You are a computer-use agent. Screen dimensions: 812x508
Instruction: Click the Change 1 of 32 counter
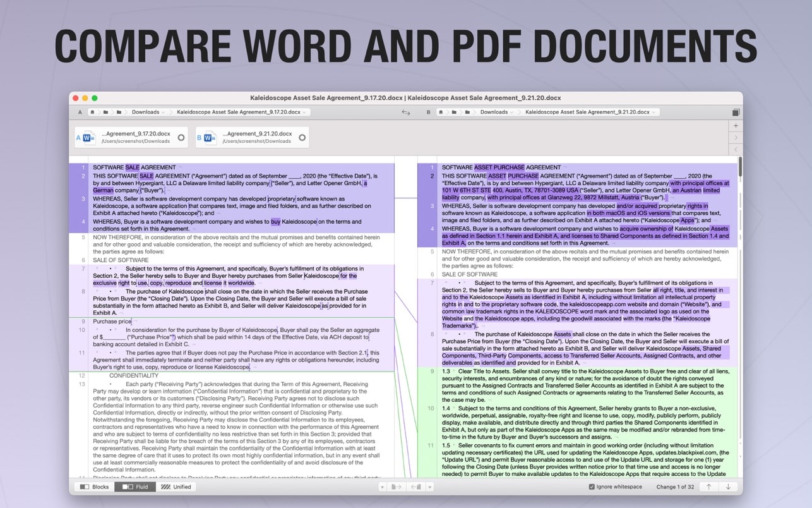coord(675,487)
